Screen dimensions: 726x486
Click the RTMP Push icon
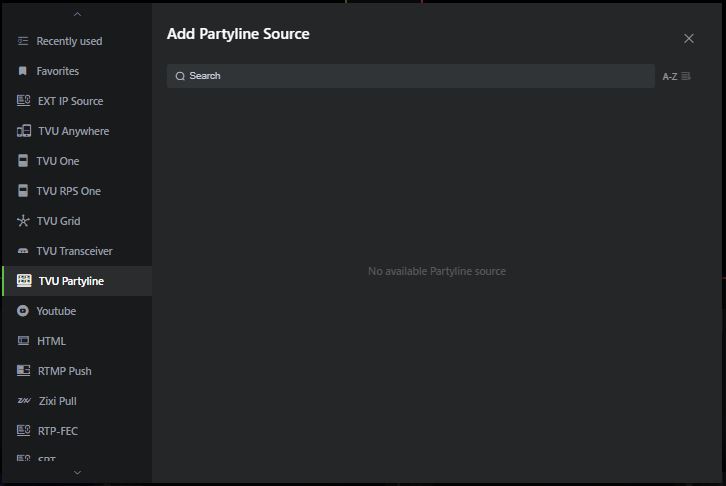pos(24,371)
